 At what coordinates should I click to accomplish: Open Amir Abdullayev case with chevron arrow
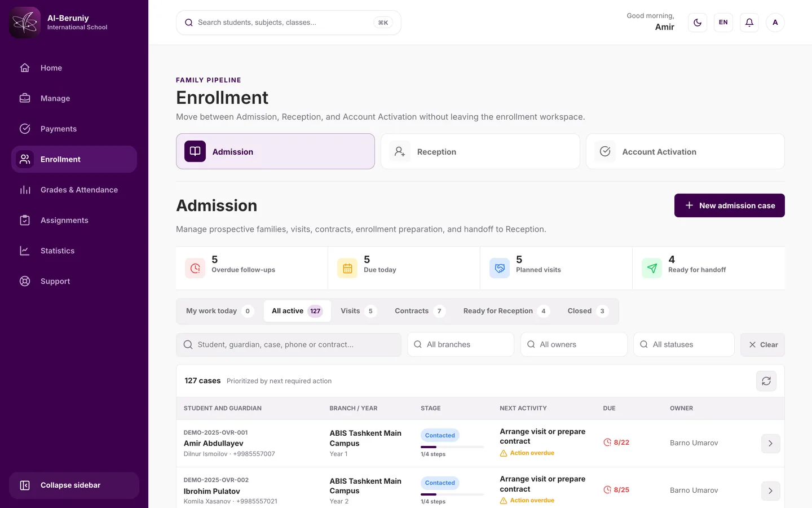click(x=770, y=444)
